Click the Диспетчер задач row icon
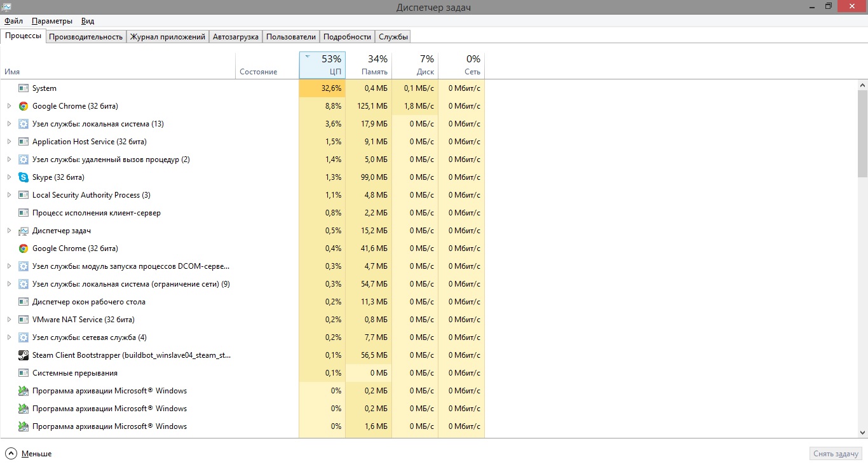 (24, 231)
